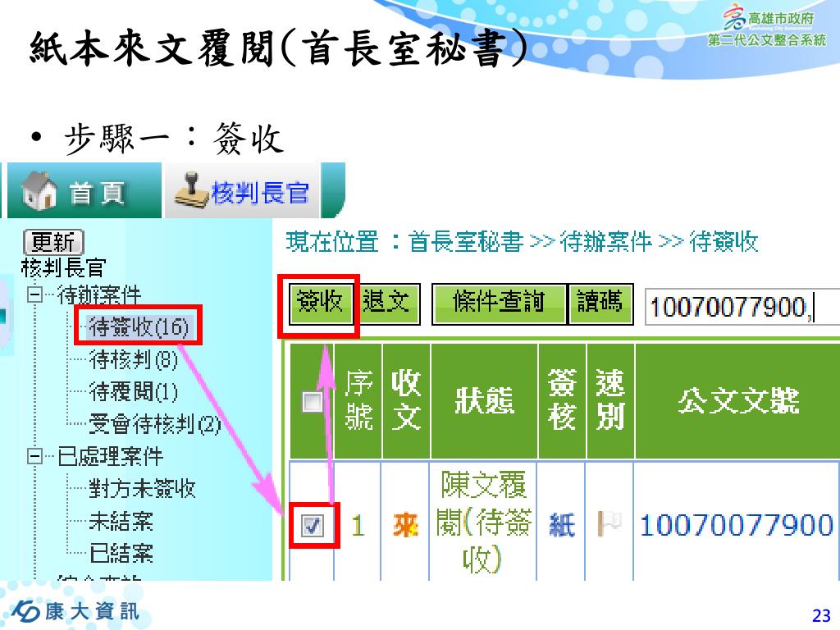Open 條件查詢 search
840x630 pixels.
pos(499,303)
